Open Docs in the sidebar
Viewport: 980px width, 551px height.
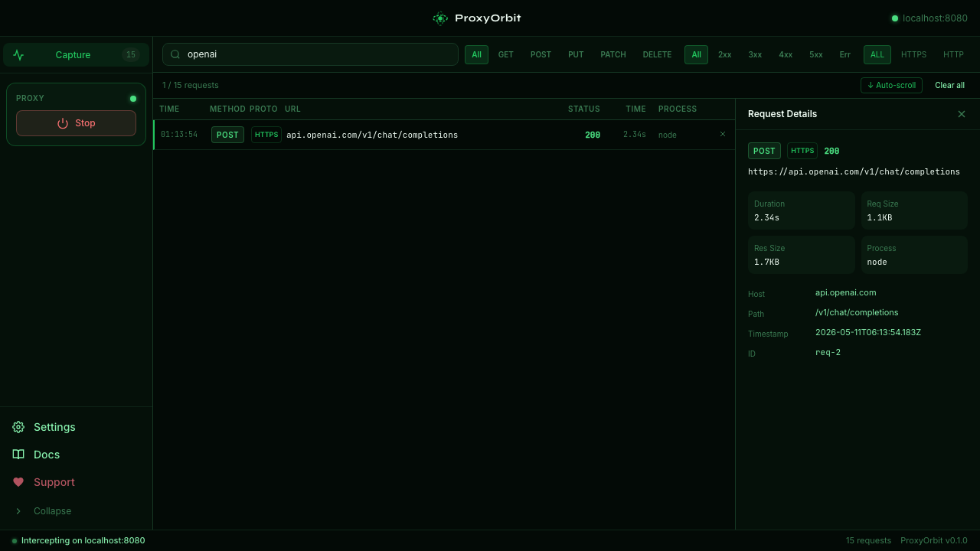(76, 455)
